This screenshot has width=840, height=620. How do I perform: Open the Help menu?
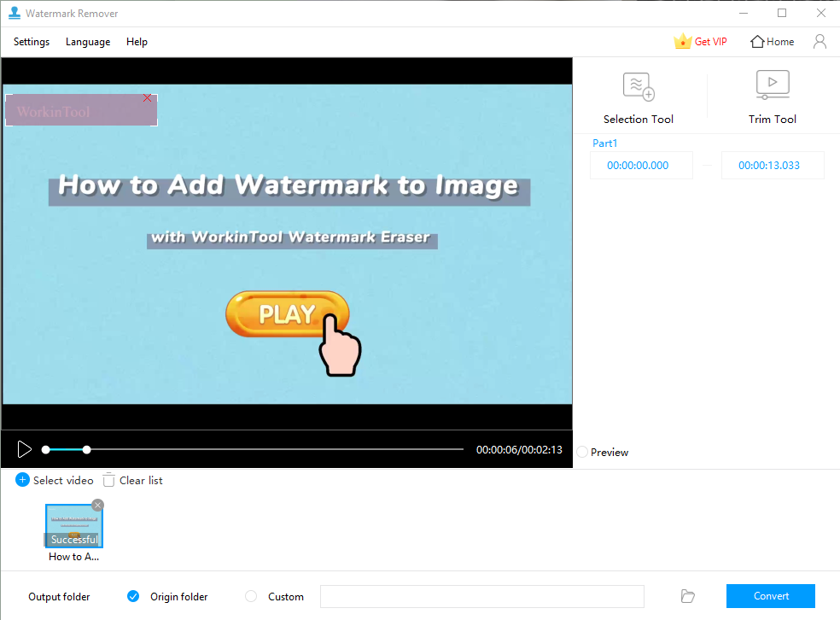[x=137, y=42]
